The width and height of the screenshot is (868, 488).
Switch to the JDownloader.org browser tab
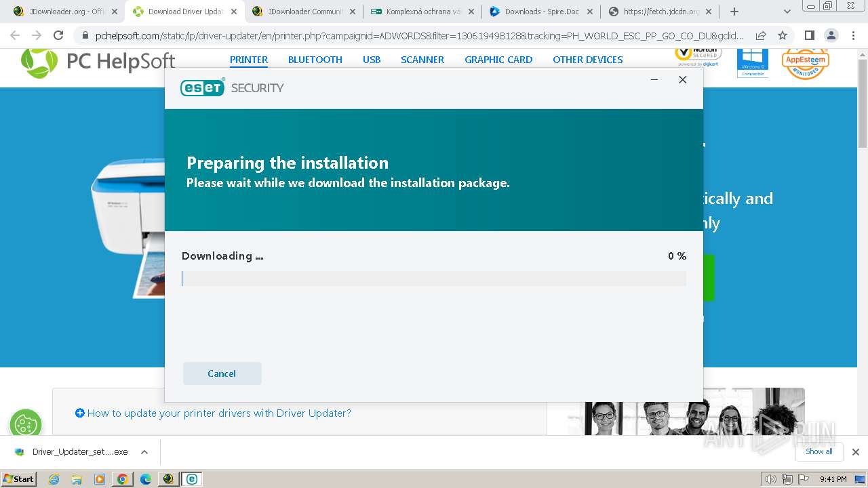pyautogui.click(x=65, y=12)
